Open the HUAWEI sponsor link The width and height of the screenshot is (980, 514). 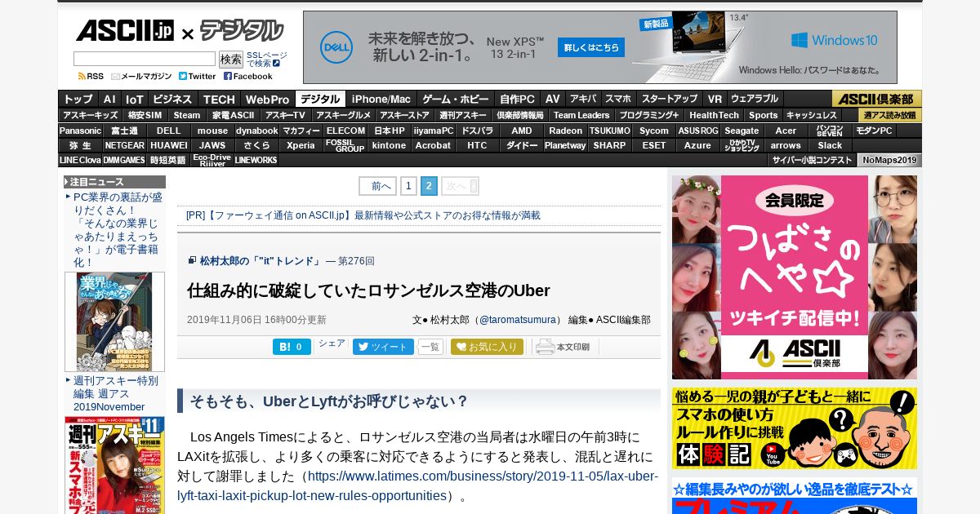pos(168,145)
